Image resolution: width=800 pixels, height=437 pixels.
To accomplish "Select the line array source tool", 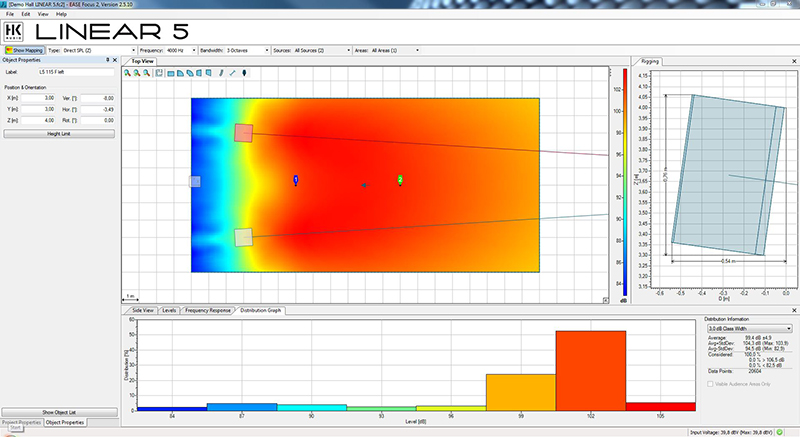I will pyautogui.click(x=221, y=73).
